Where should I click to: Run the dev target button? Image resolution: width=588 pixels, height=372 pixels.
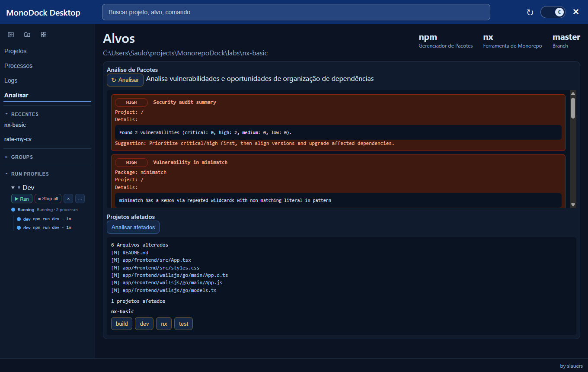(144, 324)
